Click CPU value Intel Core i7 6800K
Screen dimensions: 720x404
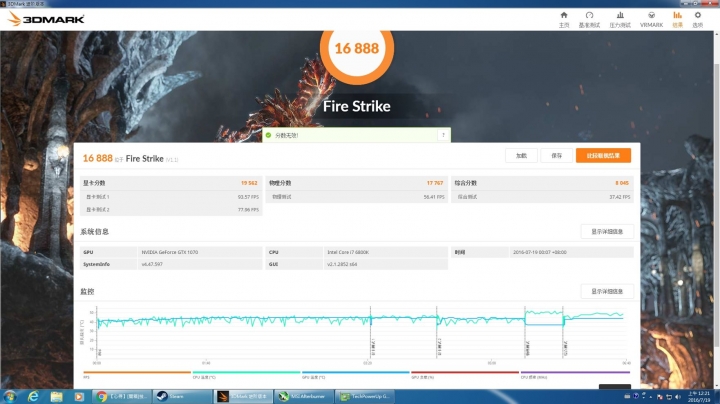tap(348, 252)
